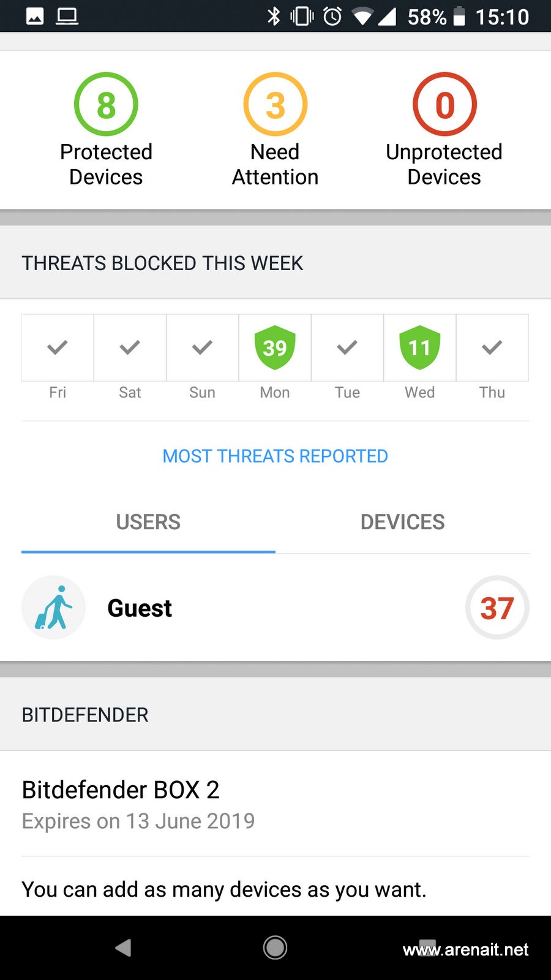This screenshot has width=551, height=980.
Task: Select the Saturday checkmark cell
Action: click(130, 348)
